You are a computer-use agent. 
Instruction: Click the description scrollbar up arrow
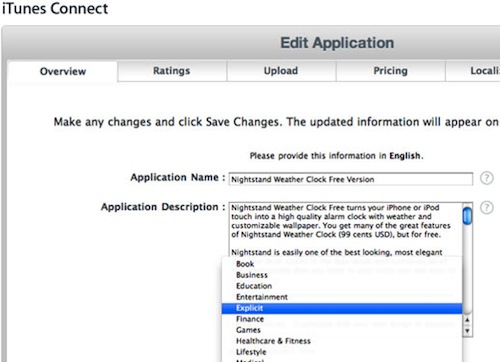click(467, 320)
